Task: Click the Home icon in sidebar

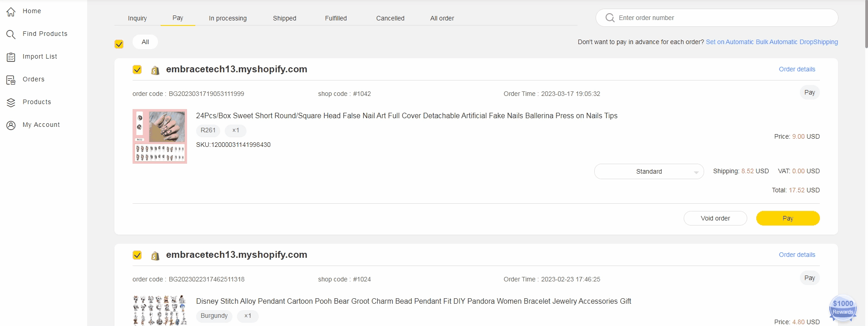Action: click(x=11, y=12)
